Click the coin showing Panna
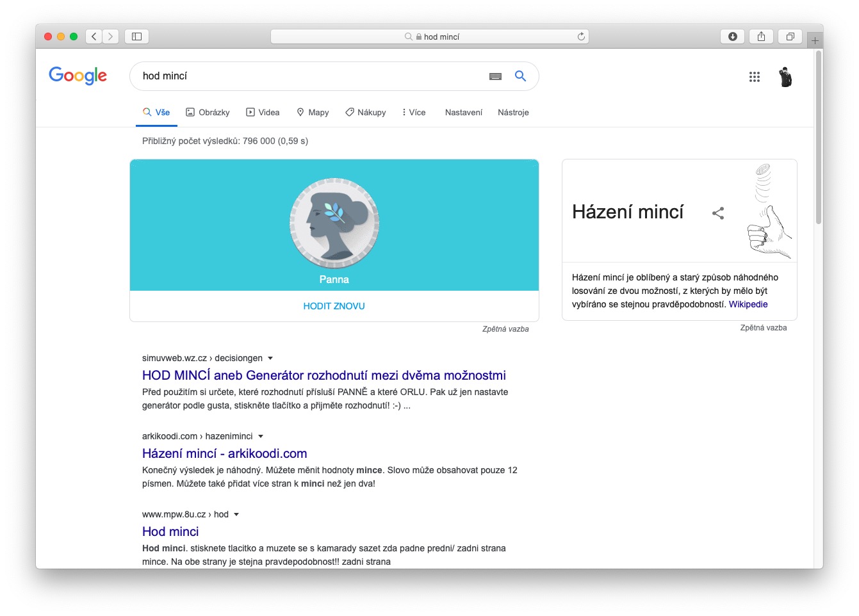This screenshot has height=616, width=859. click(334, 223)
